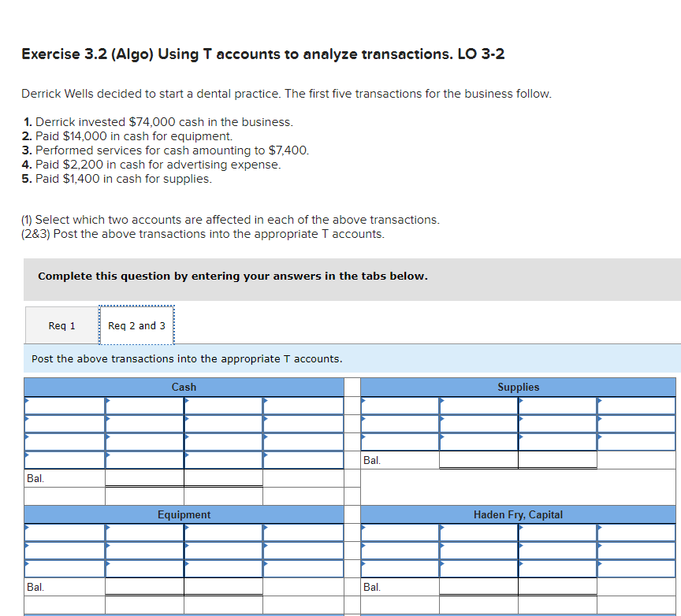Image resolution: width=681 pixels, height=616 pixels.
Task: Click the Supplies account header
Action: click(x=519, y=387)
